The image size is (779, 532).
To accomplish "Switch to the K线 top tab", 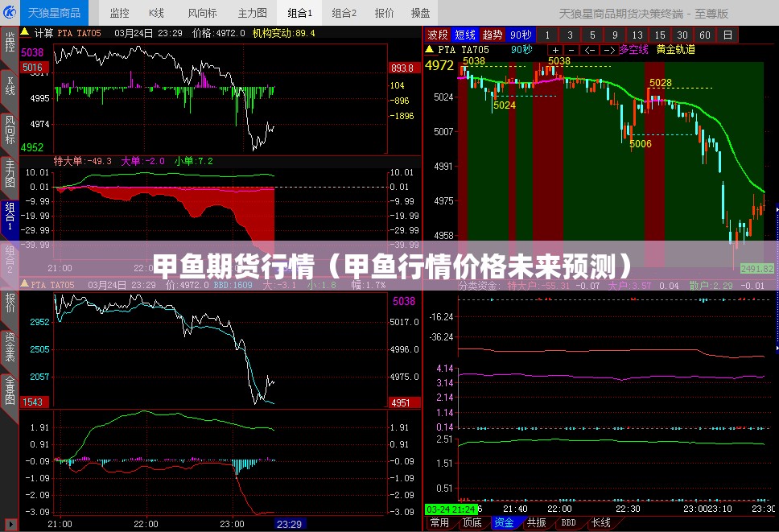I will coord(156,13).
